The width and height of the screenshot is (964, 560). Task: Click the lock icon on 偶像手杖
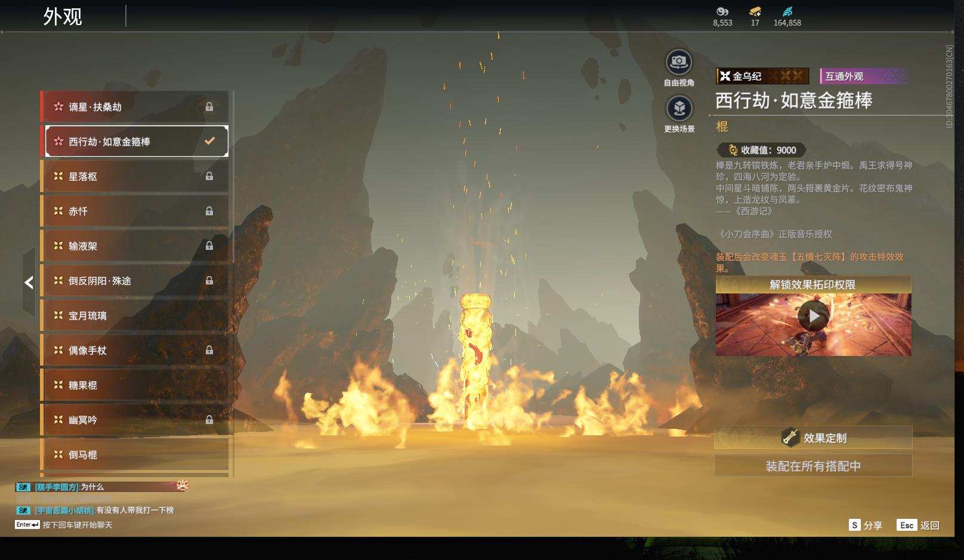coord(209,350)
